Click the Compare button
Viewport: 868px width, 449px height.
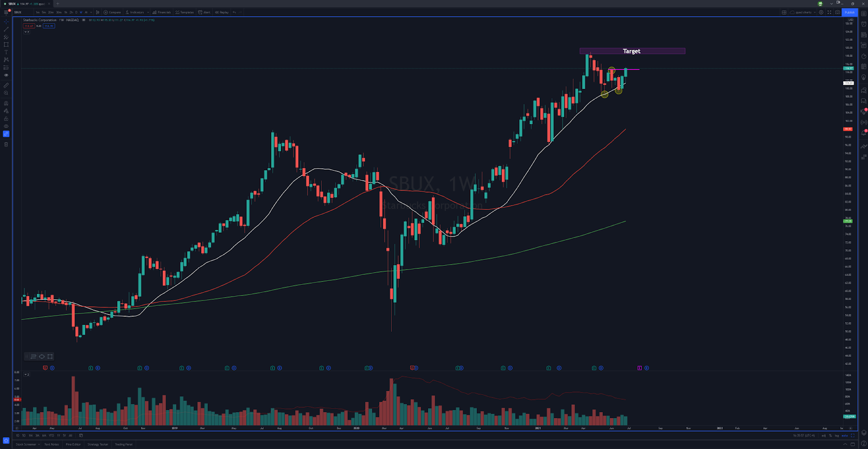pyautogui.click(x=112, y=12)
